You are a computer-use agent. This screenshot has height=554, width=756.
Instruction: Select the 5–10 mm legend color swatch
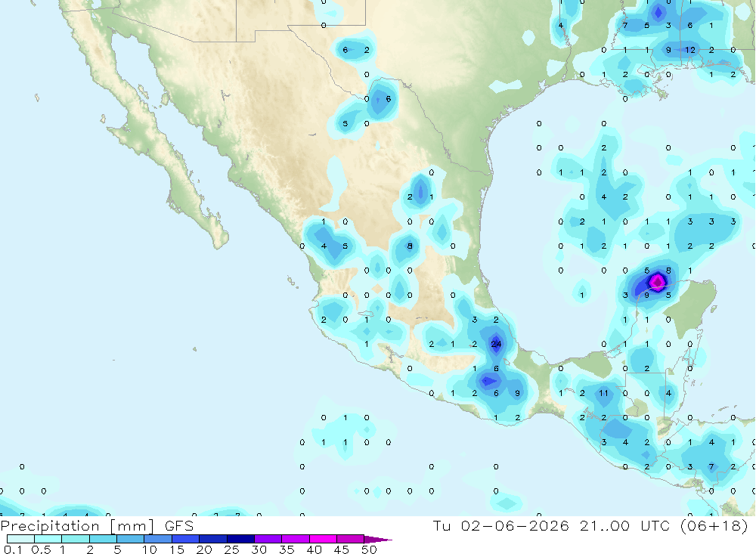click(130, 539)
